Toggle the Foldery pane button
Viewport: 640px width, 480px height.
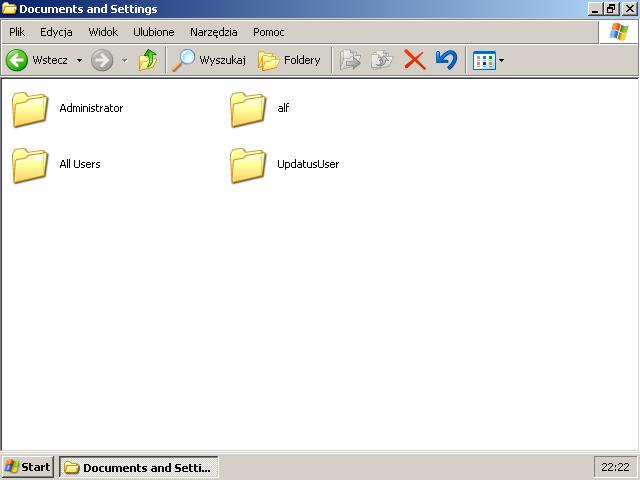pos(289,60)
